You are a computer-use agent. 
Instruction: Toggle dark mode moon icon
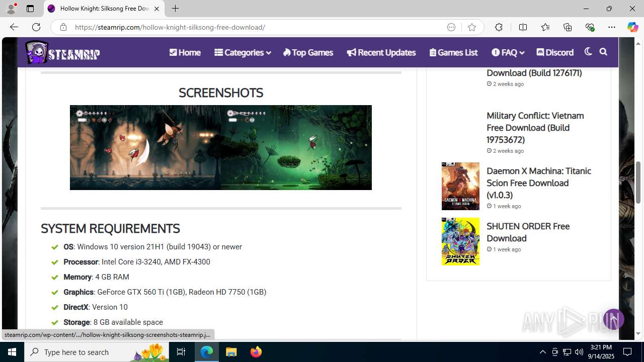pyautogui.click(x=588, y=52)
